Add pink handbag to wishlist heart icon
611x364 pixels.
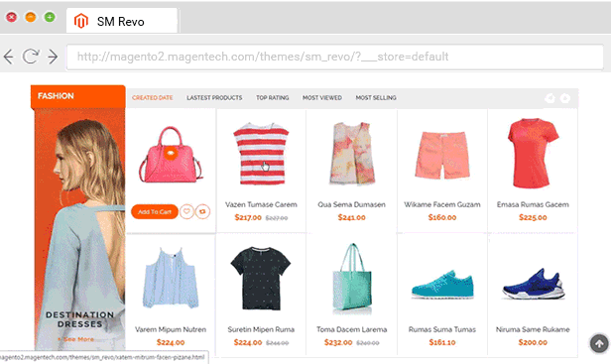click(187, 211)
